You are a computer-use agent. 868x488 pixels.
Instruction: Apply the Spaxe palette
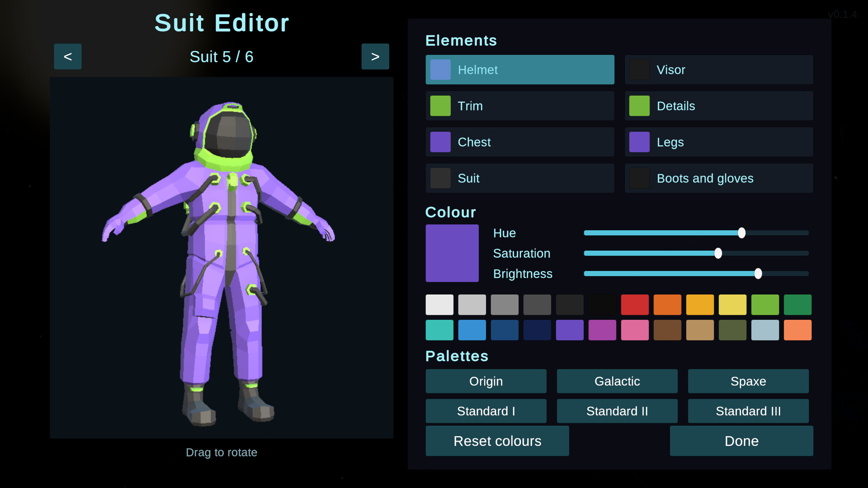click(748, 381)
